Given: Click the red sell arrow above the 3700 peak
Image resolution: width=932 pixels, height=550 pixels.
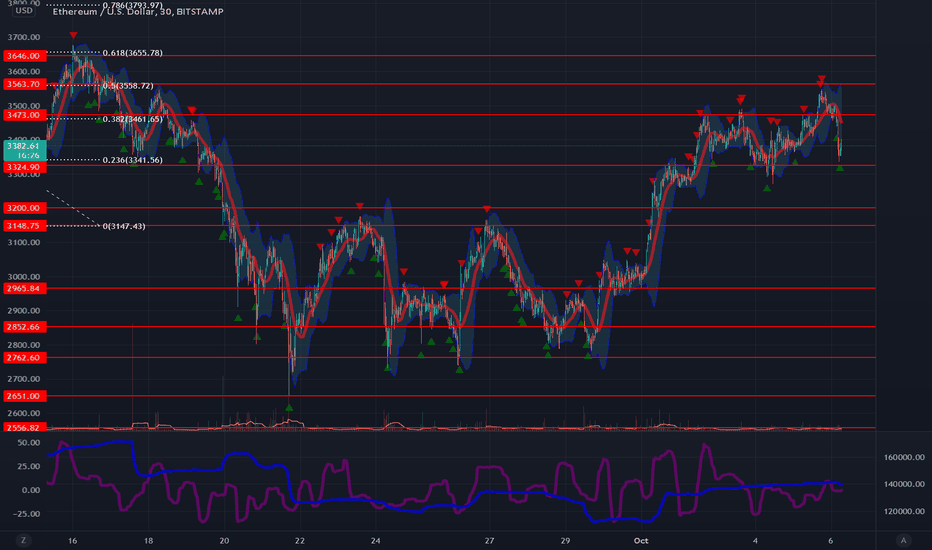Looking at the screenshot, I should [73, 36].
